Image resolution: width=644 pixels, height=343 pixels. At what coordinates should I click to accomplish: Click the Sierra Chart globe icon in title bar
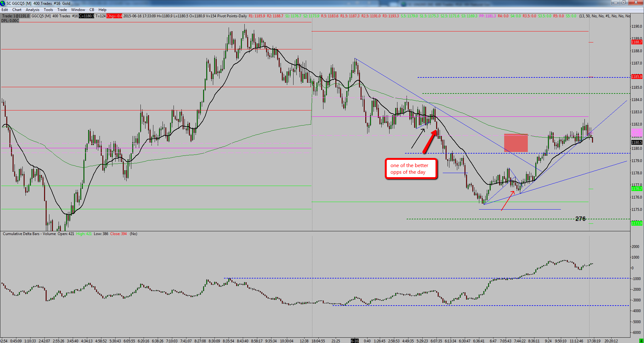click(x=3, y=3)
